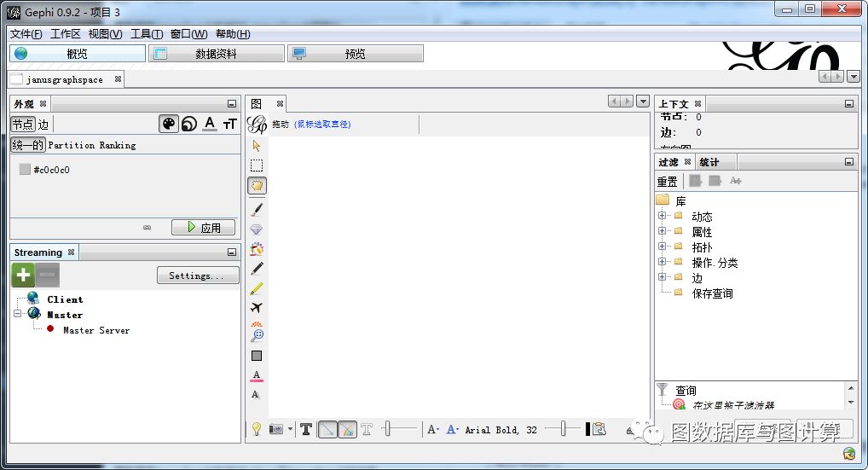
Task: Click the gray reset colors square
Action: pos(257,356)
